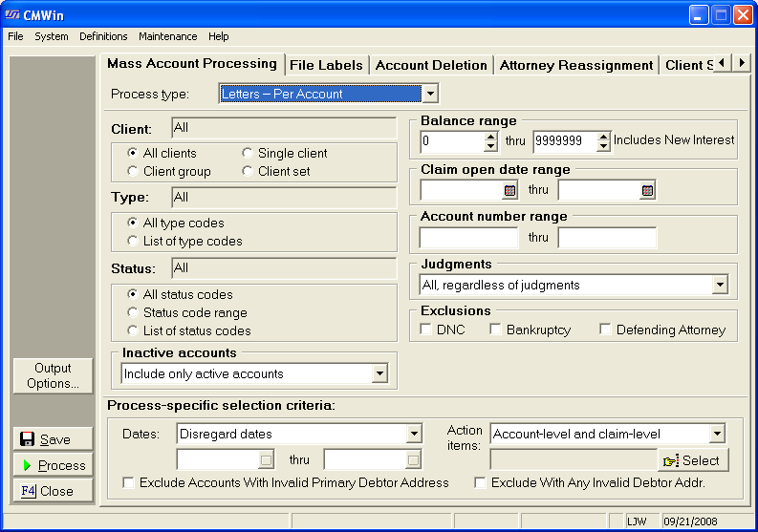The image size is (758, 532).
Task: Expand the Inactive accounts dropdown
Action: (387, 373)
